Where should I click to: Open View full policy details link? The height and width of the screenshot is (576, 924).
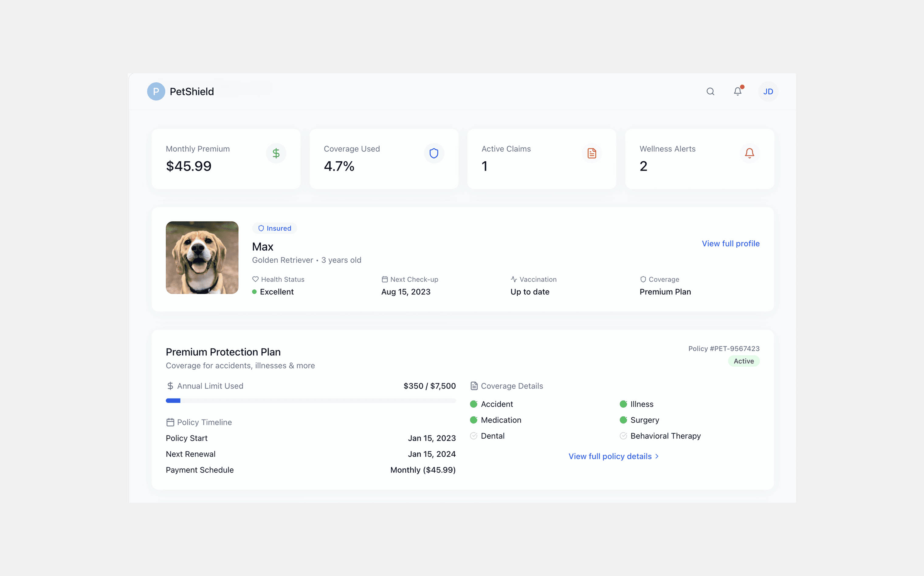pyautogui.click(x=610, y=456)
